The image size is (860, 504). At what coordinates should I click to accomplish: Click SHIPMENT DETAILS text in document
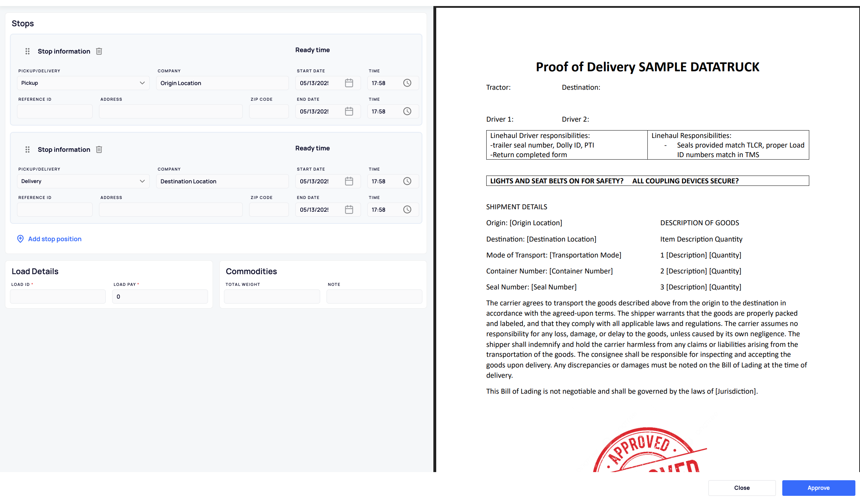516,207
